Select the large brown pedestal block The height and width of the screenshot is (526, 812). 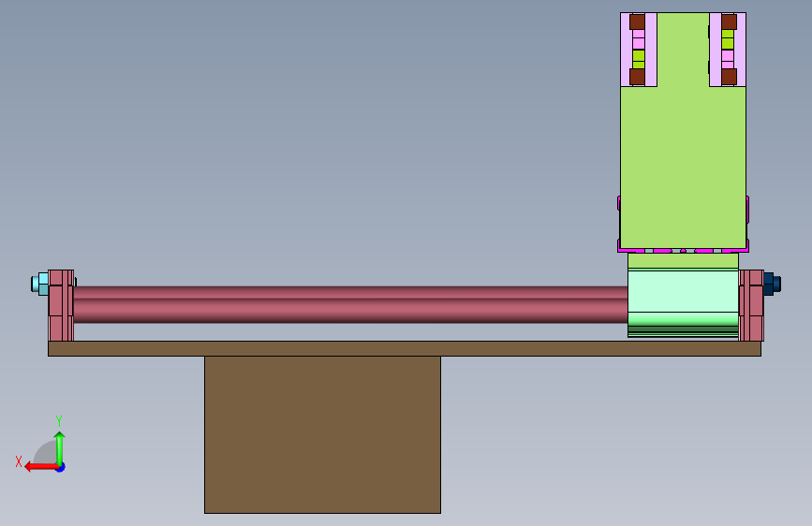pos(322,434)
